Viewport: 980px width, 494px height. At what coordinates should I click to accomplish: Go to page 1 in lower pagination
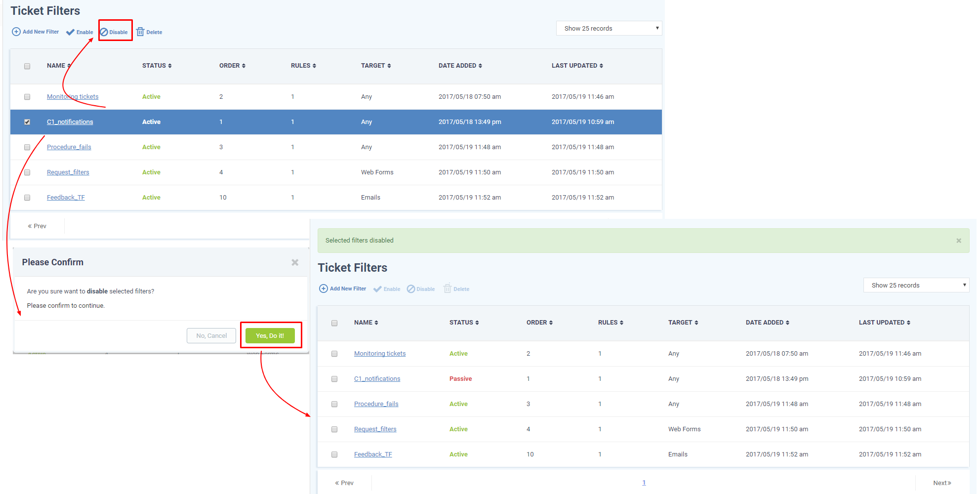pos(644,483)
